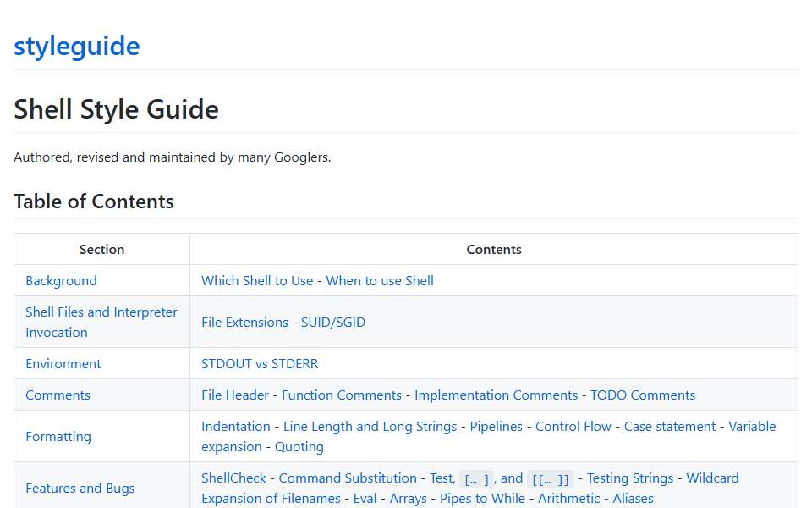Open the Arrays link
This screenshot has width=812, height=508.
click(x=408, y=499)
